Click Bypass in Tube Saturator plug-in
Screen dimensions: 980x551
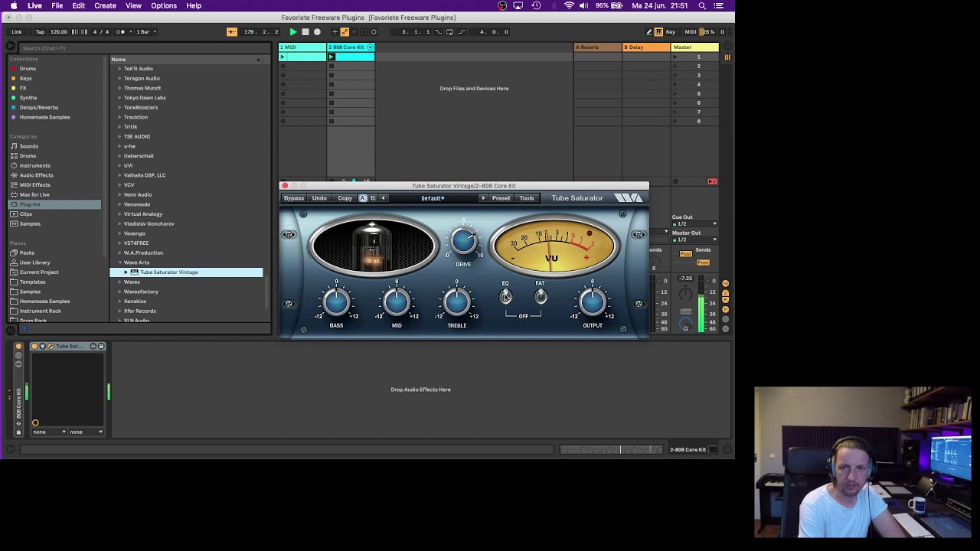click(x=294, y=198)
